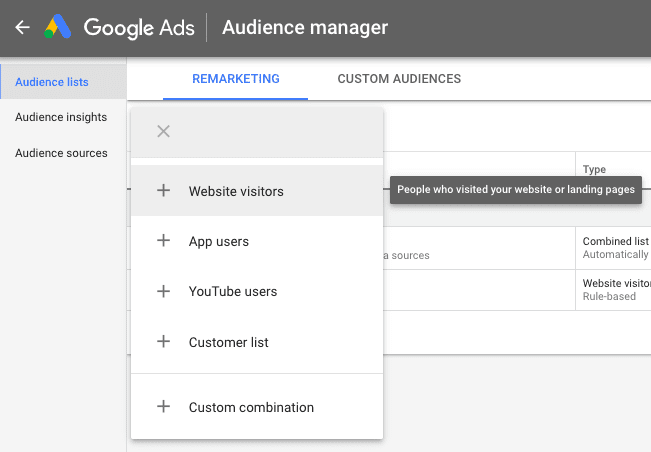651x452 pixels.
Task: Click the Combined list table cell
Action: tap(615, 241)
